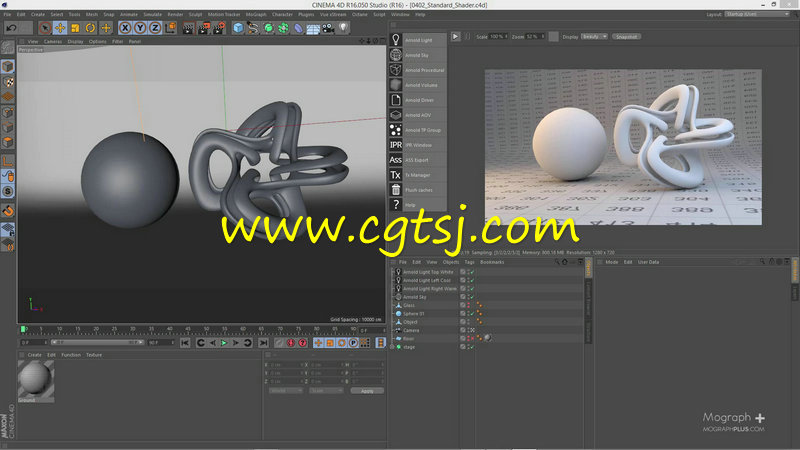Toggle the enable checkmark for Sphere 01
This screenshot has height=450, width=800.
click(x=472, y=313)
